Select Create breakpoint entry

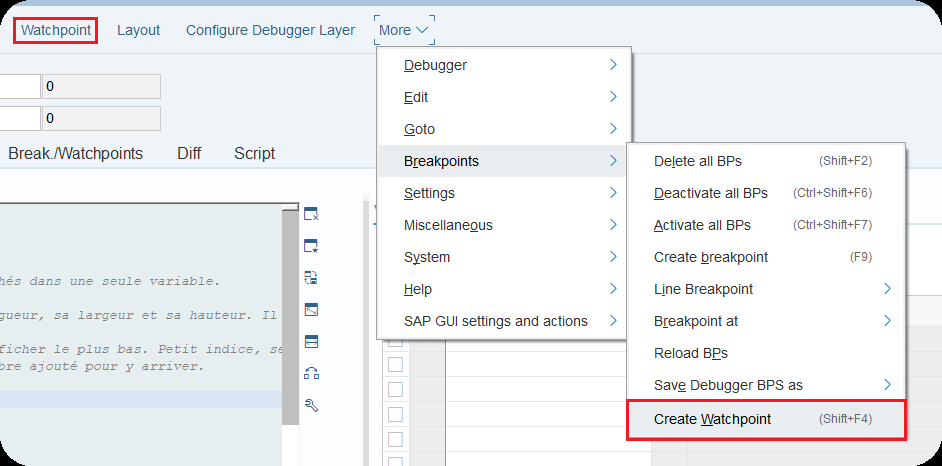[x=766, y=257]
